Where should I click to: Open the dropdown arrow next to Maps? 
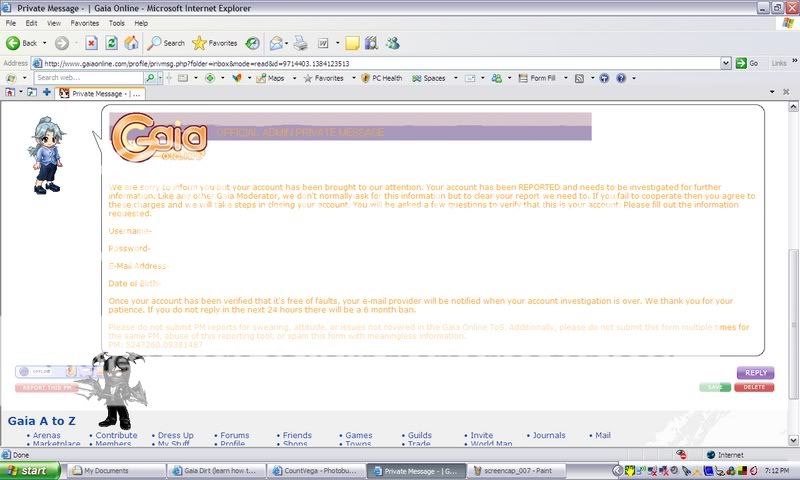click(294, 78)
